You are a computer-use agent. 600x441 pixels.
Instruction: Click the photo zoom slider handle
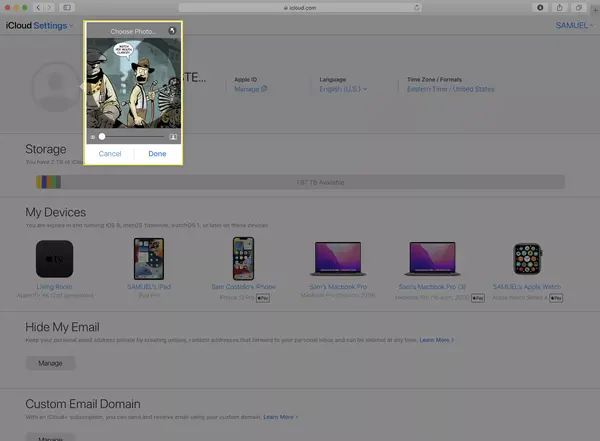click(x=102, y=137)
